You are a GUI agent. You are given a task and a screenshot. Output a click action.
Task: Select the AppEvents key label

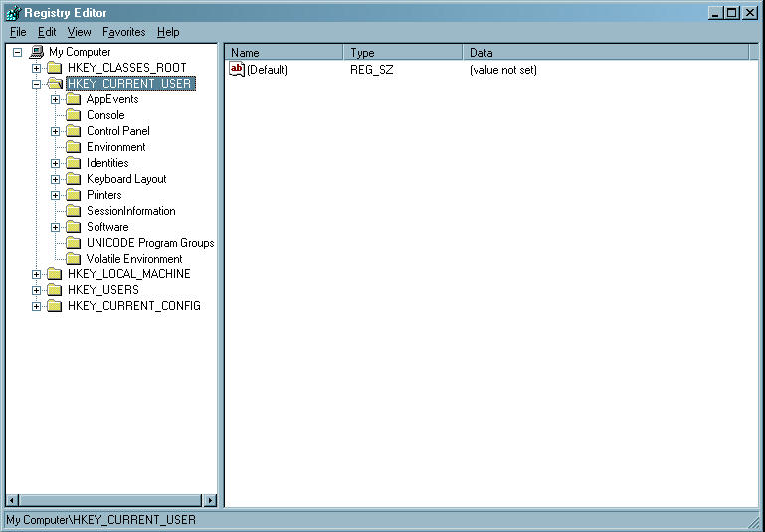(112, 99)
